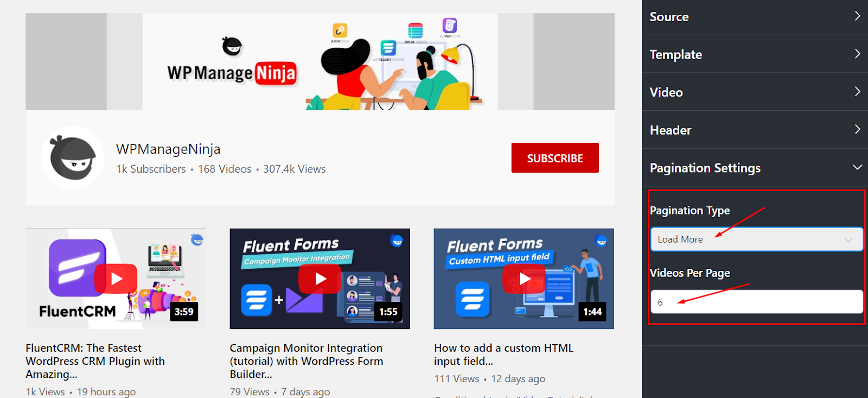Click ninja badge on Campaign Monitor thumbnail
The width and height of the screenshot is (868, 398).
tap(397, 240)
